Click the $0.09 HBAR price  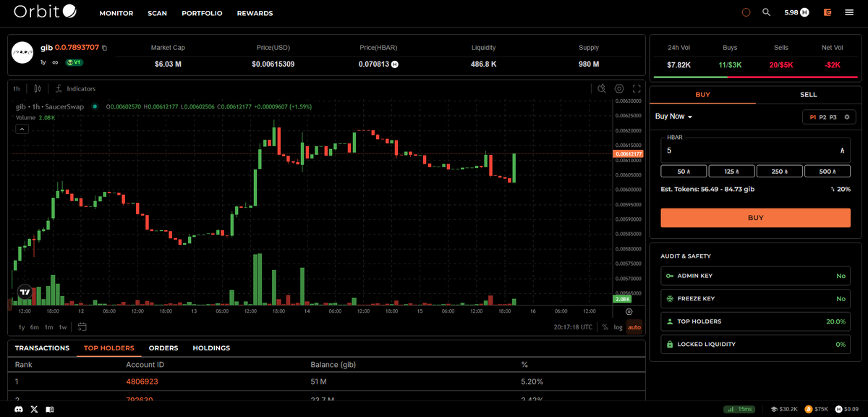point(846,409)
